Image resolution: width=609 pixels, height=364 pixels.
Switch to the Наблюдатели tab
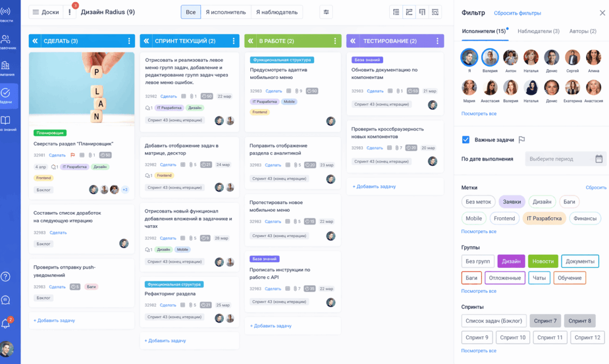point(538,31)
